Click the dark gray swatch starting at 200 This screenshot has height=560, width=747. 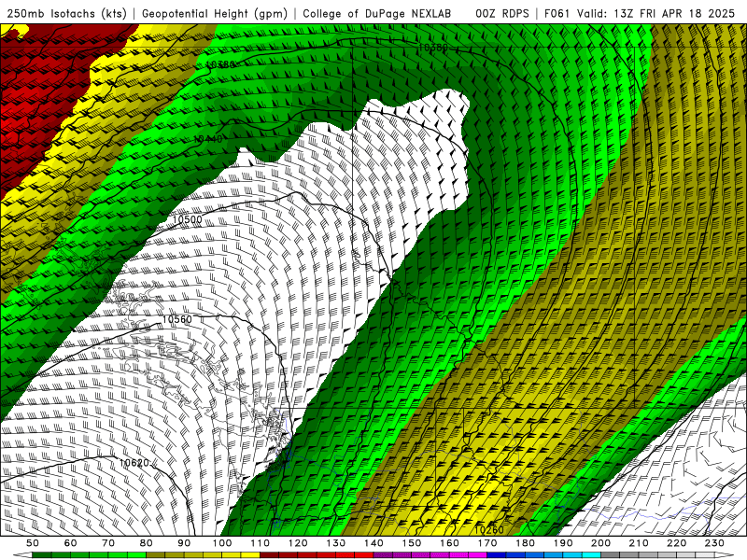coord(611,555)
